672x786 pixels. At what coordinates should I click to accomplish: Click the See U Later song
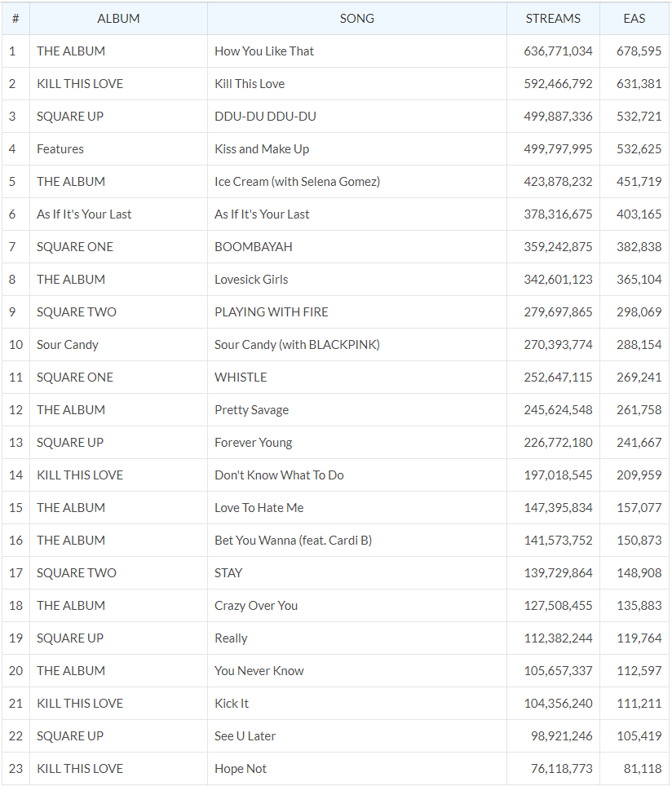(x=245, y=735)
